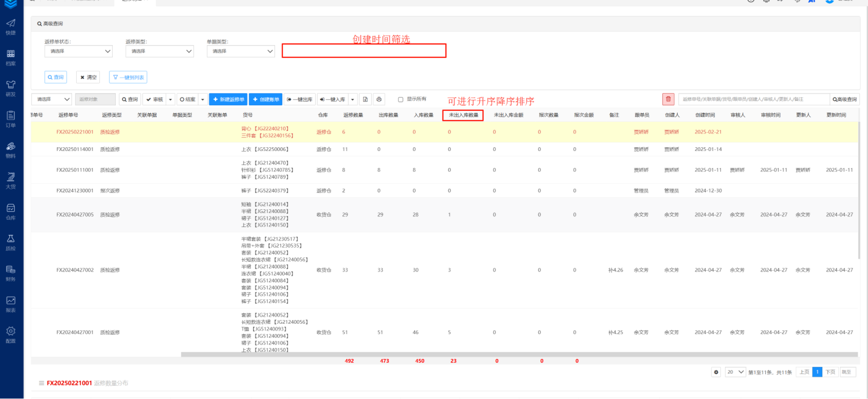
Task: Open the 单据类型 dropdown
Action: click(x=241, y=51)
